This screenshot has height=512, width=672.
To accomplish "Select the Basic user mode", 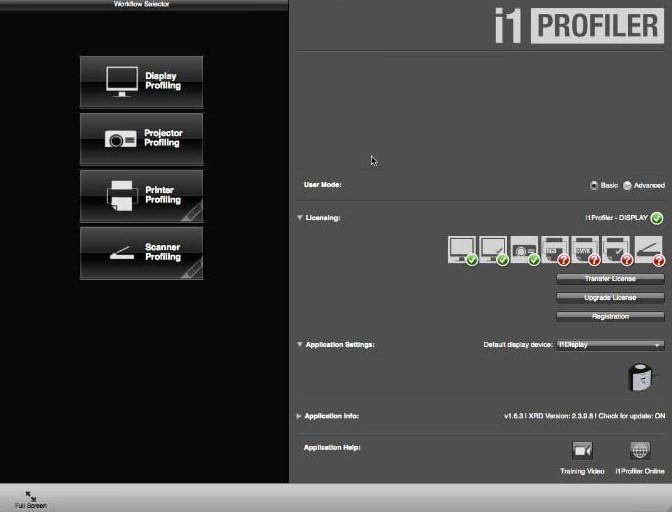I will (x=594, y=186).
